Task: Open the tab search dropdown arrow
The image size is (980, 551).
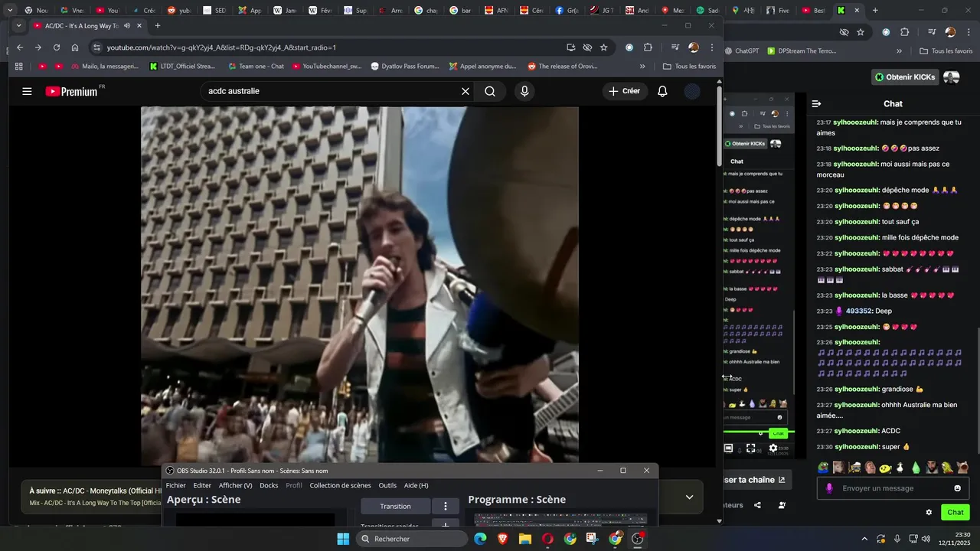Action: coord(19,26)
